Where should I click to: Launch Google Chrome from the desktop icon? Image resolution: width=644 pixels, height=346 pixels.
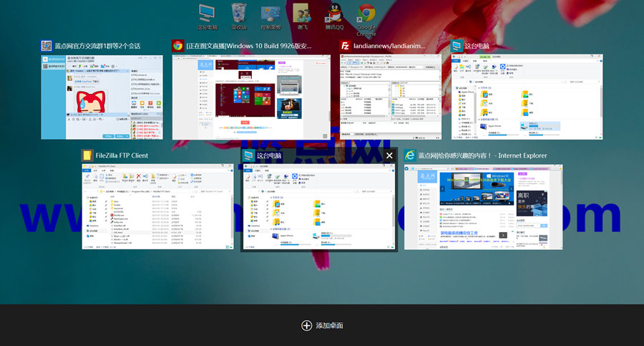coord(366,19)
